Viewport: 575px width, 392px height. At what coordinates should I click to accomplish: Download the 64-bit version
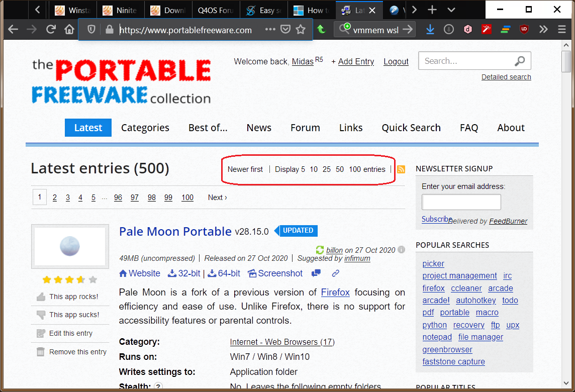[x=224, y=273]
